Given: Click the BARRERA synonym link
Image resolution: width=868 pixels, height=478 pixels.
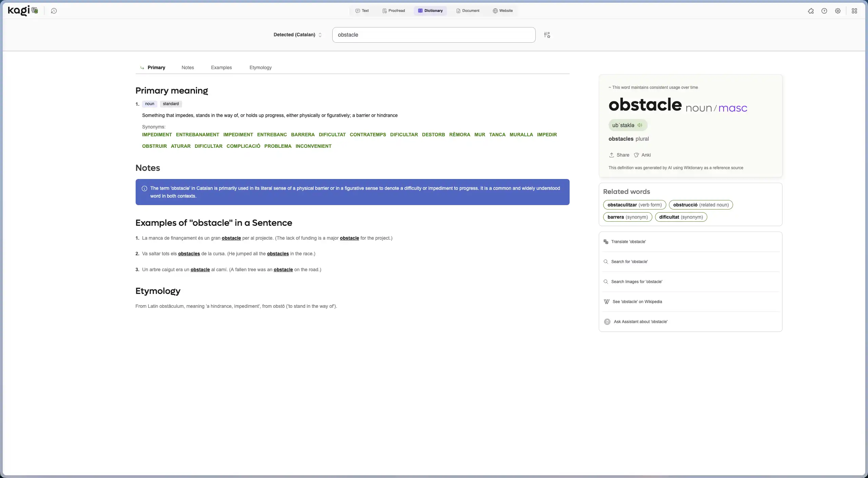Looking at the screenshot, I should 302,135.
